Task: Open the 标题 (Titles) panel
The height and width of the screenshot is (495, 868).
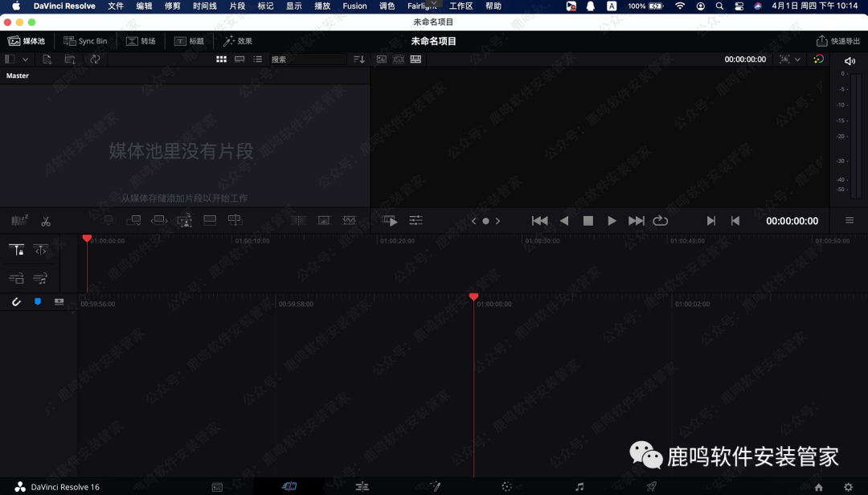Action: tap(190, 40)
